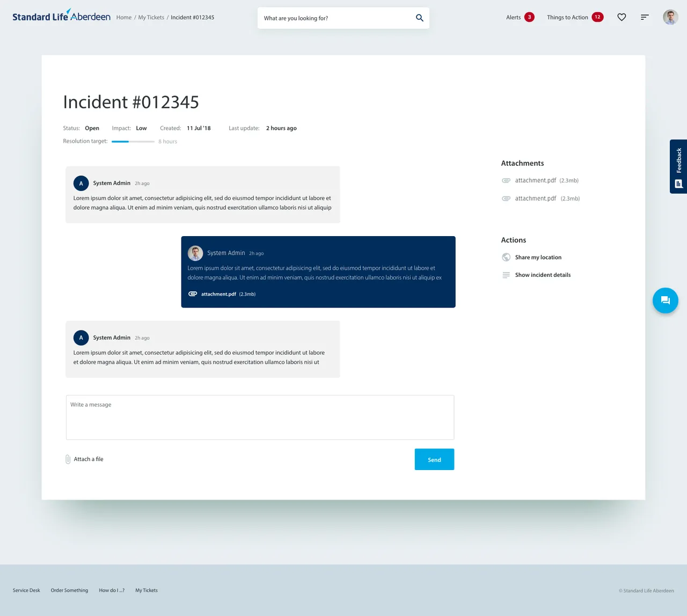Open your profile avatar in the top right
The height and width of the screenshot is (616, 687).
tap(670, 17)
